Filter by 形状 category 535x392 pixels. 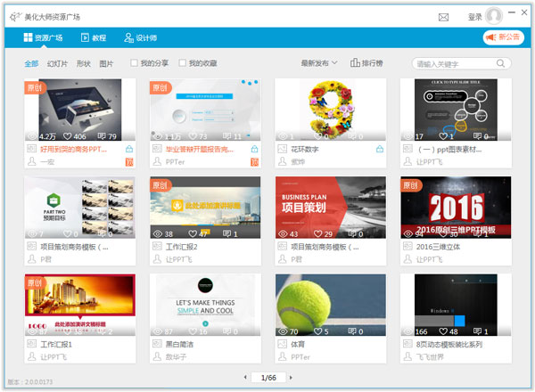[84, 64]
